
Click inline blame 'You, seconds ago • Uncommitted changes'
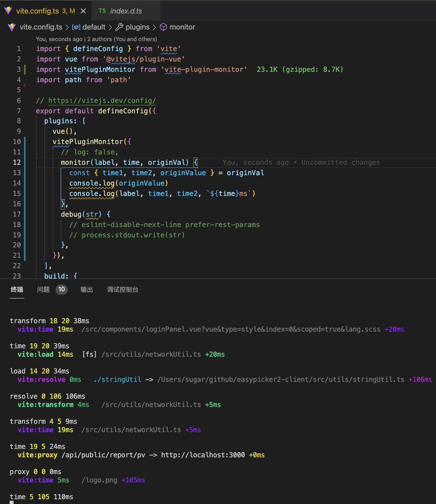[301, 162]
